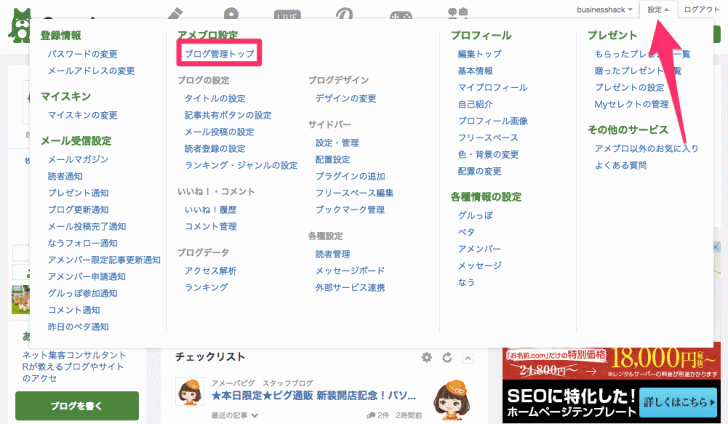This screenshot has width=728, height=424.
Task: Collapse the チェックリスト panel with chevron
Action: pyautogui.click(x=465, y=357)
